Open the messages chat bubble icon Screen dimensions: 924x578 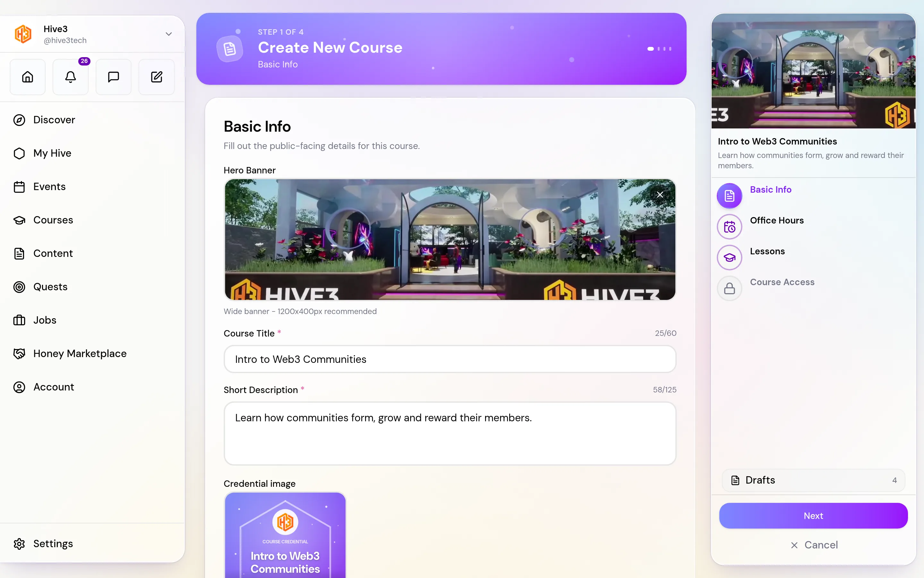coord(113,77)
